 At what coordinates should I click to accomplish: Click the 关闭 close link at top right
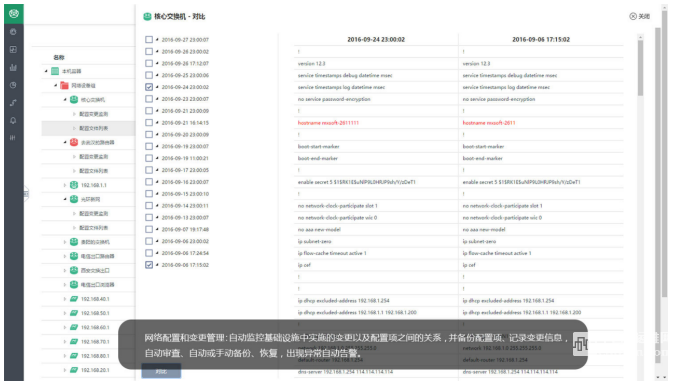[x=640, y=16]
